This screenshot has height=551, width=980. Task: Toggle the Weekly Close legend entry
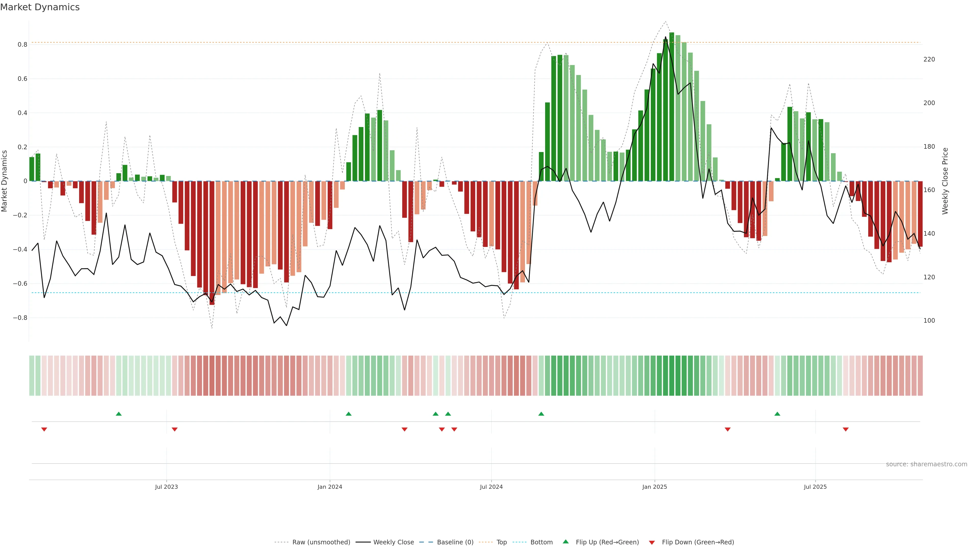pyautogui.click(x=393, y=542)
